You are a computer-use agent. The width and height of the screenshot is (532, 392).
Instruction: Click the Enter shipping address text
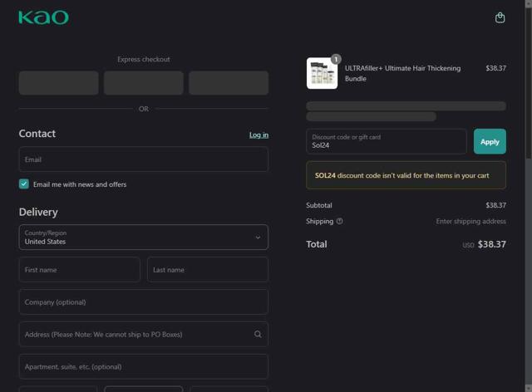470,222
